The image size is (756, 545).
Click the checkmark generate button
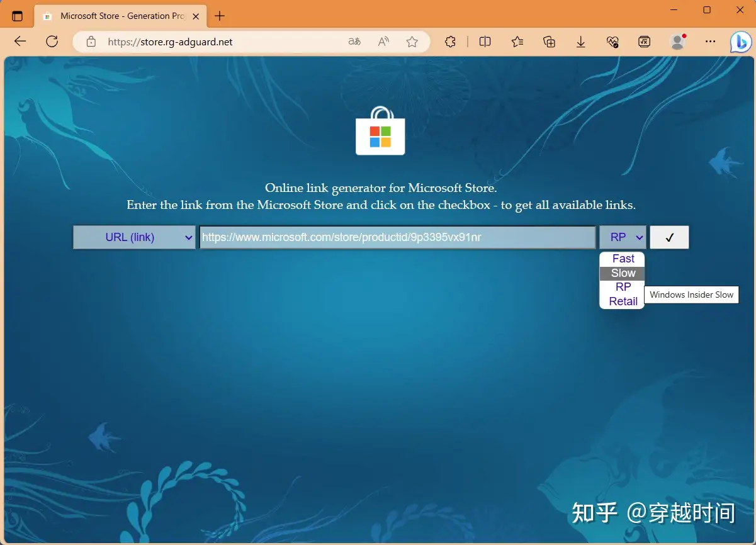[669, 237]
